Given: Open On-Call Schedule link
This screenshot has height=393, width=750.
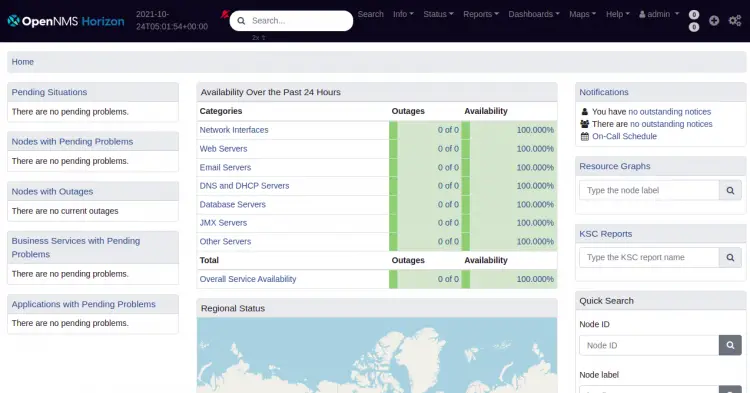Looking at the screenshot, I should [x=624, y=136].
